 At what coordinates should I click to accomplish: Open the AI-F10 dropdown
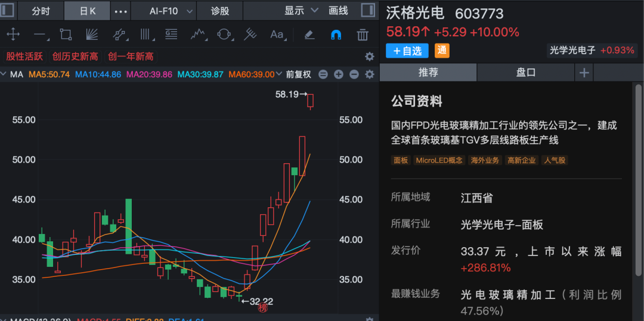(163, 11)
